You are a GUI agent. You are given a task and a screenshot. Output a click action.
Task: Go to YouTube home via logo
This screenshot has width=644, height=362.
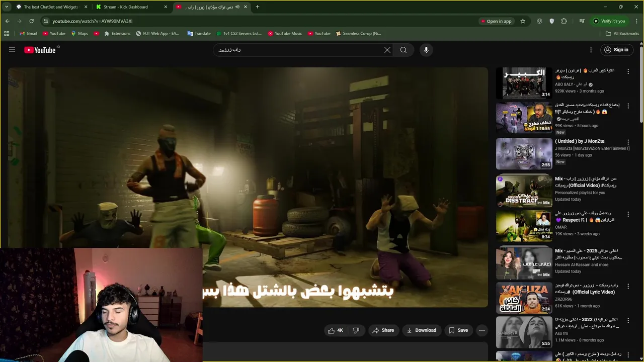click(40, 50)
